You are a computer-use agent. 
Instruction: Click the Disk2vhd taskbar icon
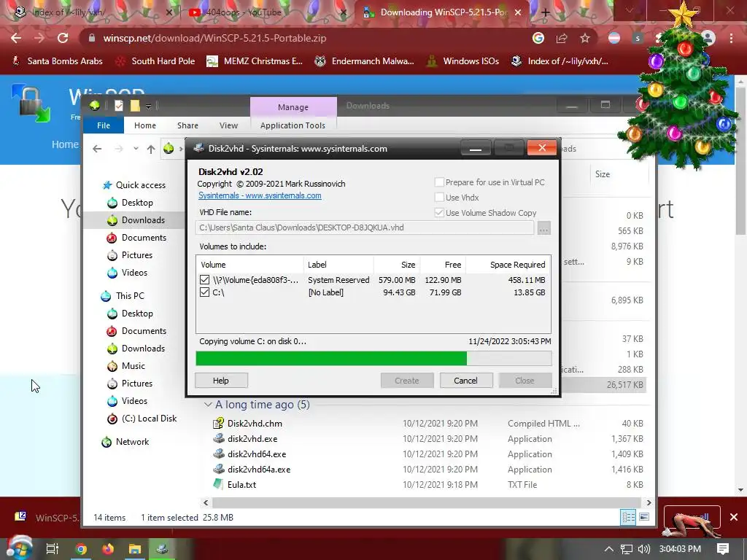pyautogui.click(x=162, y=549)
